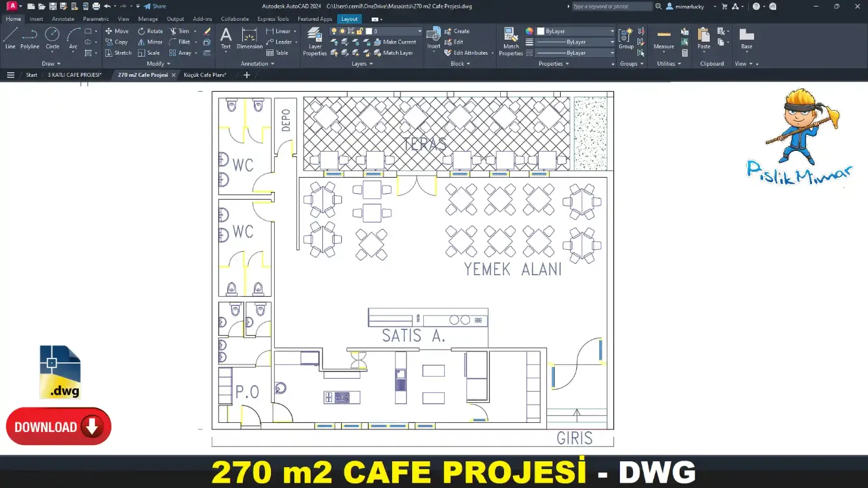
Task: Open the mimarlucky account menu
Action: point(691,6)
